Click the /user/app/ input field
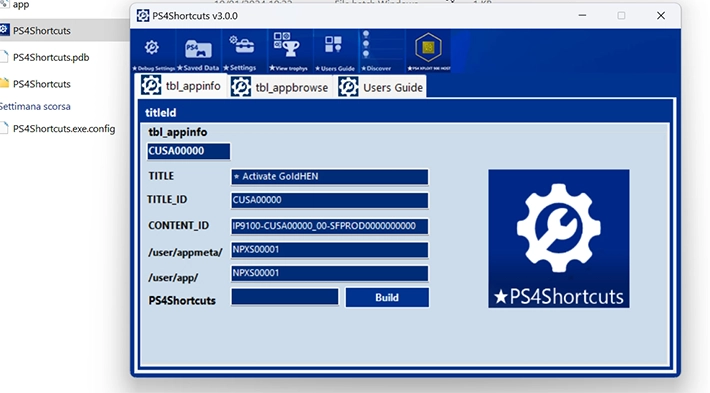 tap(329, 273)
